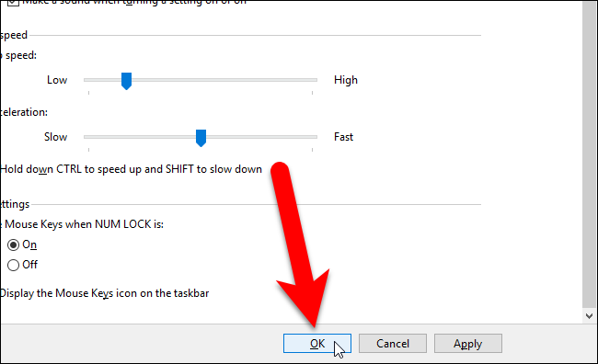Click the Apply button
This screenshot has height=364, width=598.
click(468, 344)
